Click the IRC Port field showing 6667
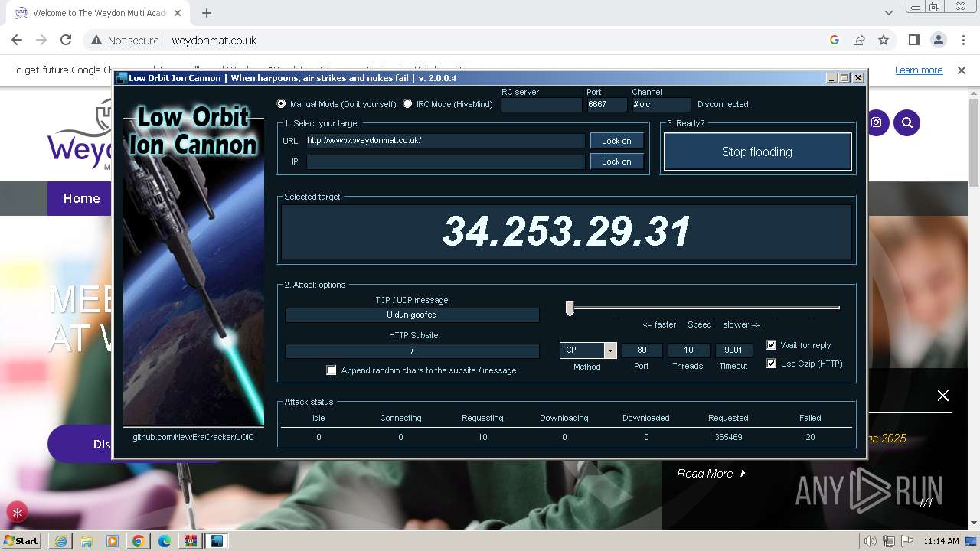The width and height of the screenshot is (980, 551). [x=606, y=105]
